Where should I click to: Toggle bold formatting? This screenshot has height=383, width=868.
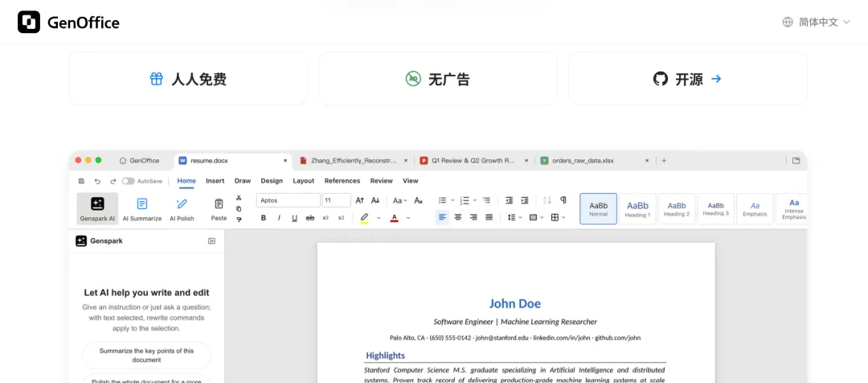pos(264,218)
